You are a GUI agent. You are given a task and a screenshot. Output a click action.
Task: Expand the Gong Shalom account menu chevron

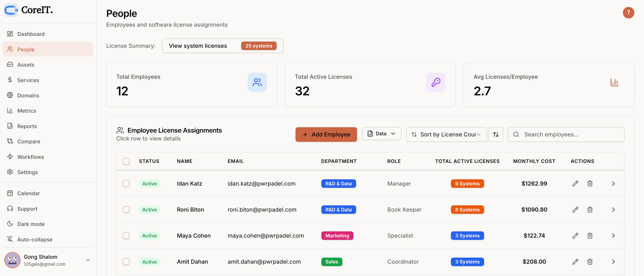88,260
